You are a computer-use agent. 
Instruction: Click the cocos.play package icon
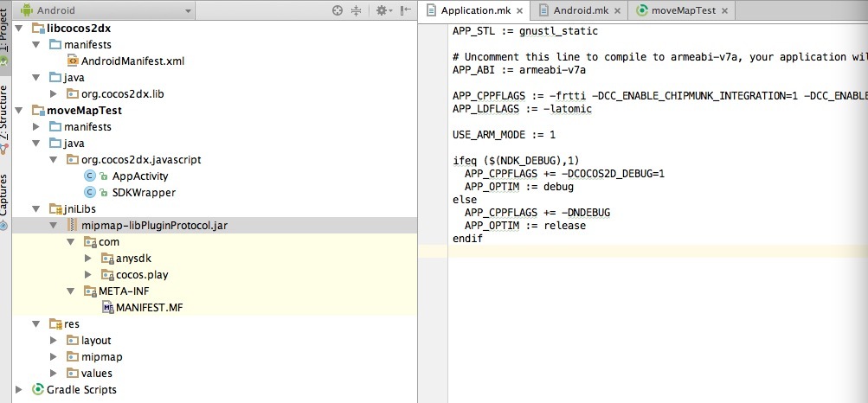point(107,275)
